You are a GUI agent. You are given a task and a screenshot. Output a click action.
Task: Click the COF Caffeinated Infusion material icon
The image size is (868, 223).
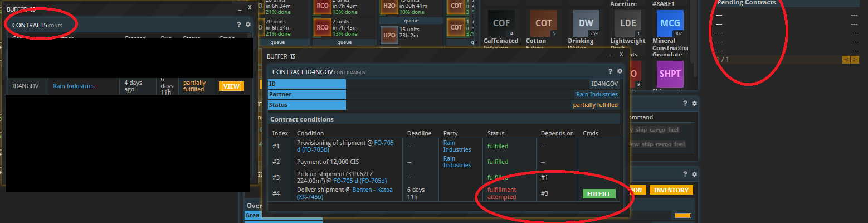(x=500, y=23)
